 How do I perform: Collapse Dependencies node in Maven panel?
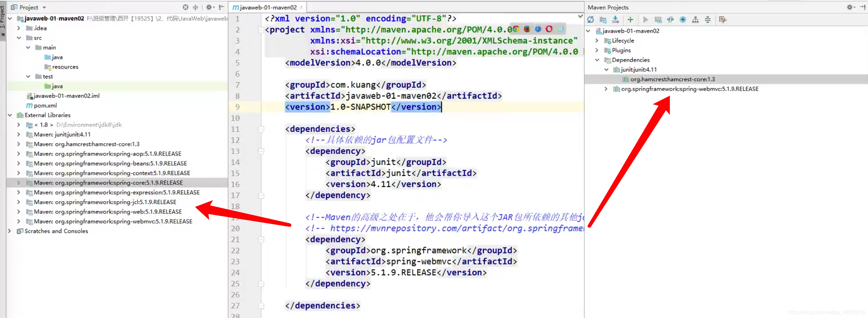tap(597, 60)
